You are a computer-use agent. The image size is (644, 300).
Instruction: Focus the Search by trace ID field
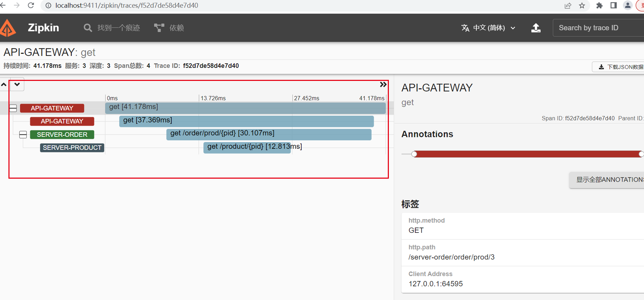click(598, 28)
